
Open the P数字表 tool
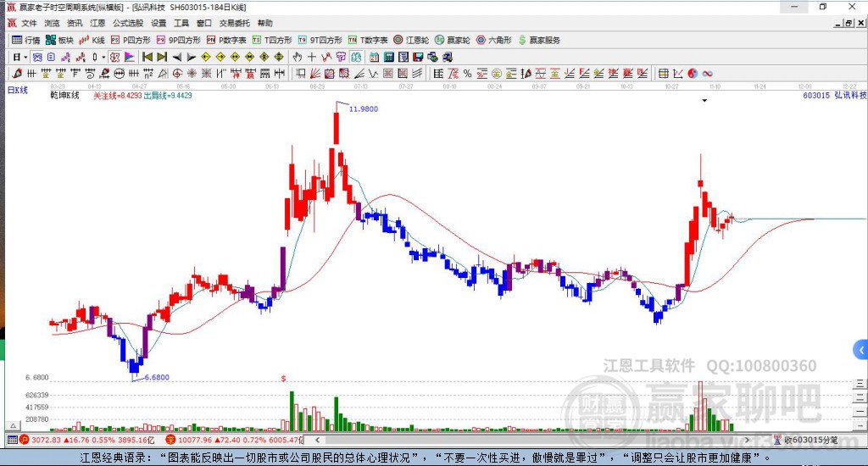tap(226, 40)
